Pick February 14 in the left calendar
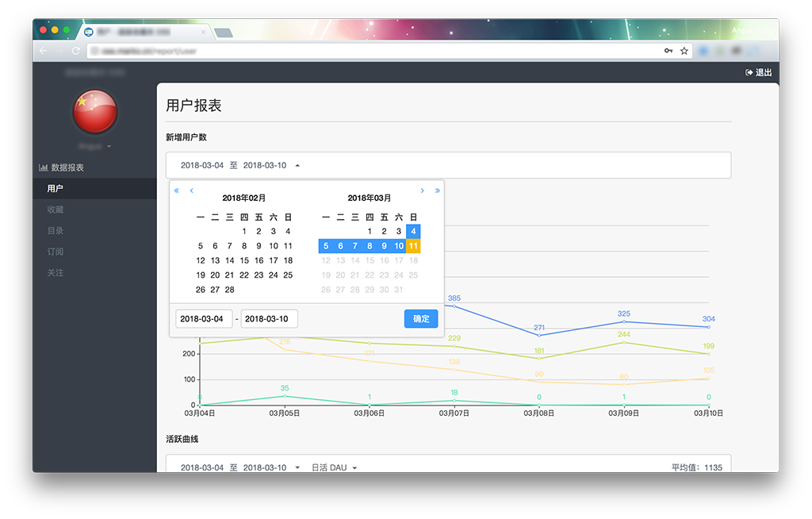The image size is (812, 519). pyautogui.click(x=229, y=260)
